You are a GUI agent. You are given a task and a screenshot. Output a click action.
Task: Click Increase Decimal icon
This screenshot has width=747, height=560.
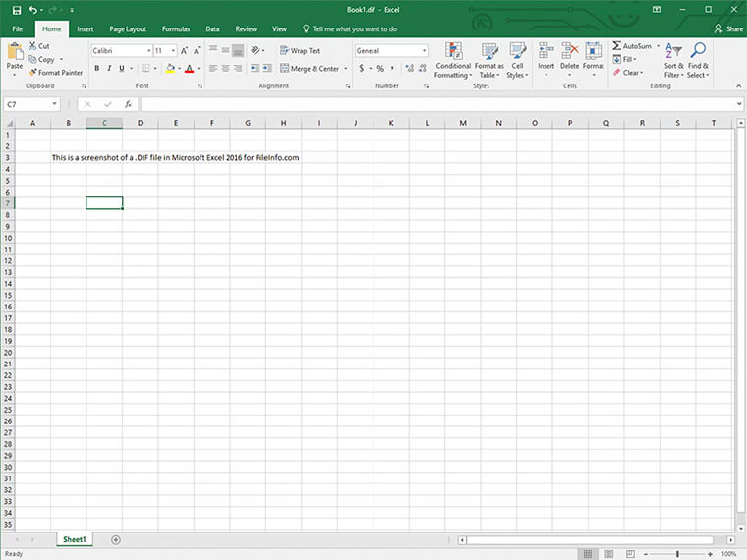(409, 68)
